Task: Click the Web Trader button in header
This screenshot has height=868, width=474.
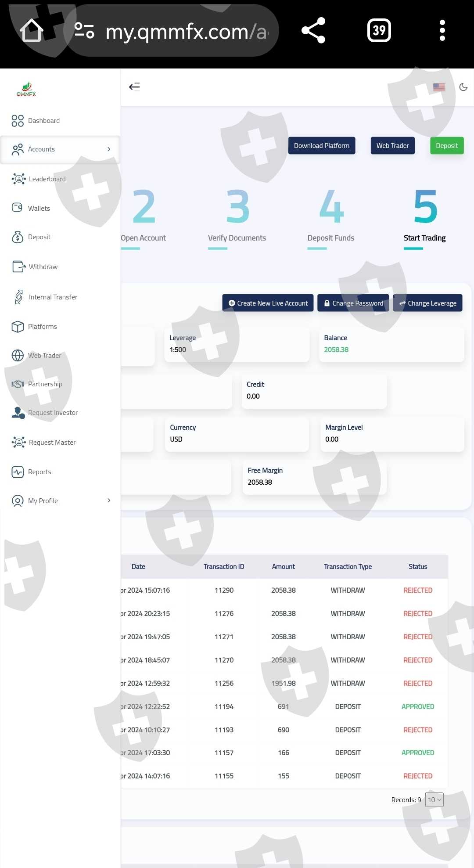Action: tap(393, 146)
